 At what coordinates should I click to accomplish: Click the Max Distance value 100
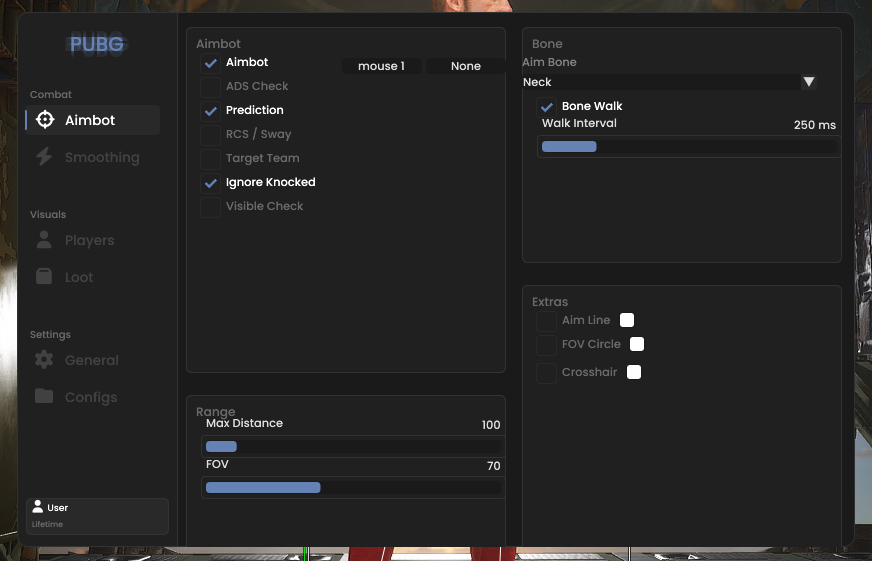click(x=490, y=425)
